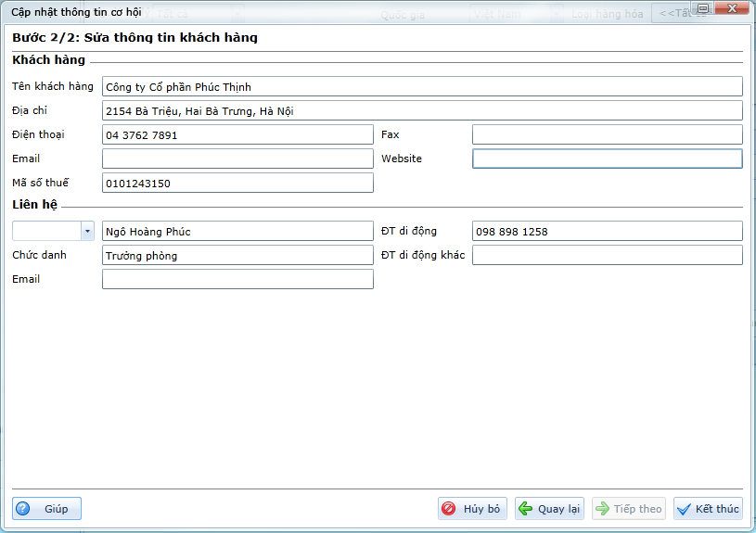This screenshot has height=533, width=756.
Task: Click the Email field in Liên hệ section
Action: click(x=237, y=279)
